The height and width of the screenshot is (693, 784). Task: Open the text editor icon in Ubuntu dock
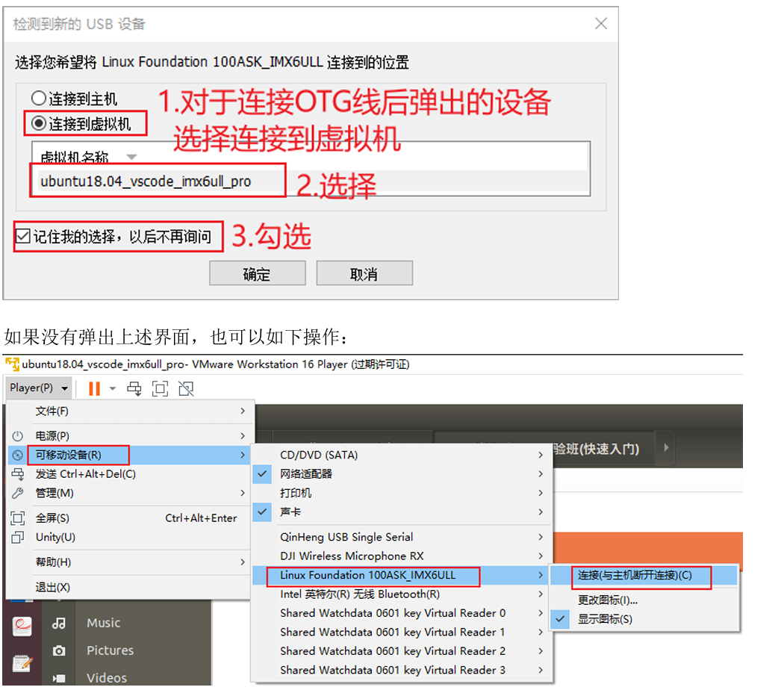(22, 663)
